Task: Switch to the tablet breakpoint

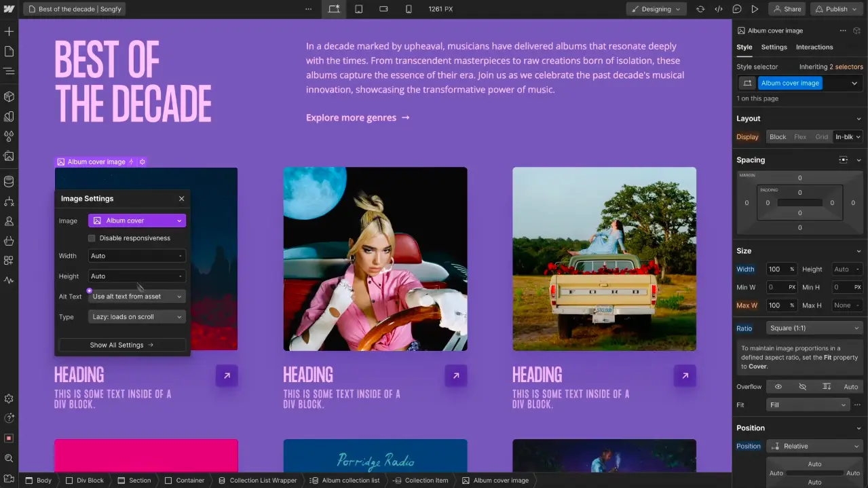Action: [360, 9]
